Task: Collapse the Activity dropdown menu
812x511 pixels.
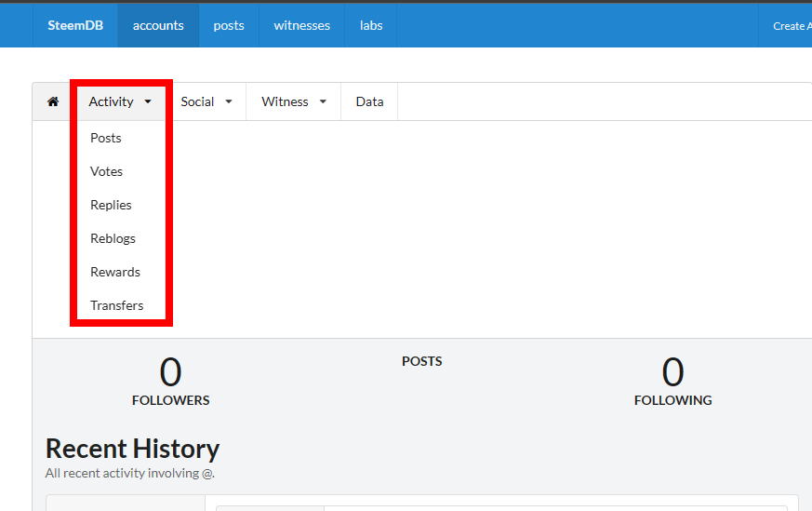Action: (120, 101)
